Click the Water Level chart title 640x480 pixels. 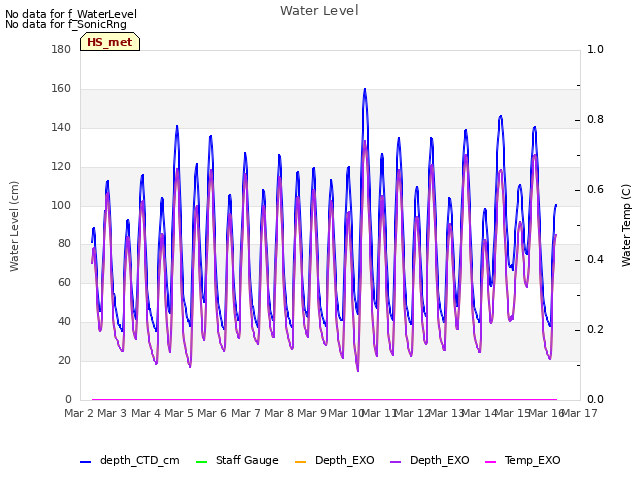(319, 10)
